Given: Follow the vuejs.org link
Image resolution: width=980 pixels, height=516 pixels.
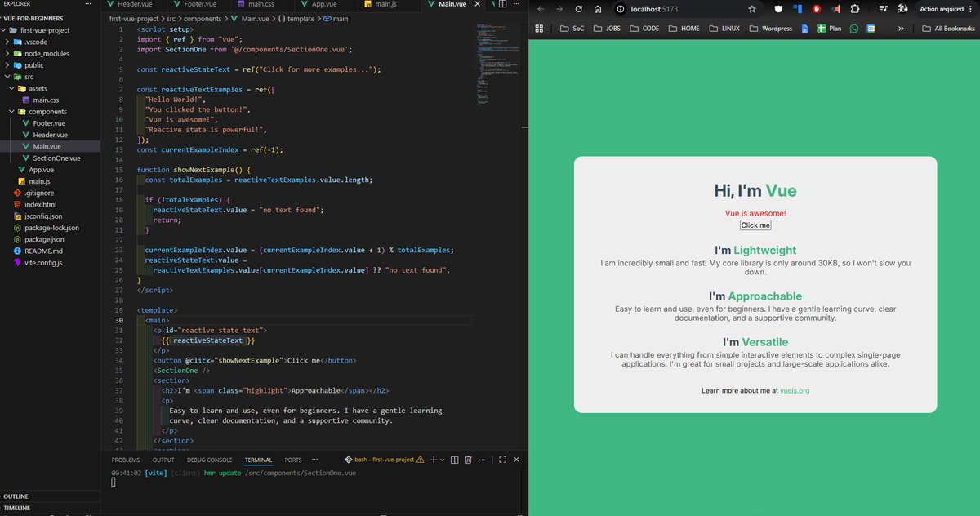Looking at the screenshot, I should coord(795,390).
